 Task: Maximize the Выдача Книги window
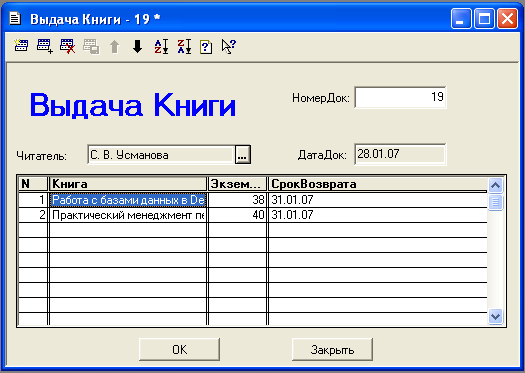pyautogui.click(x=484, y=18)
